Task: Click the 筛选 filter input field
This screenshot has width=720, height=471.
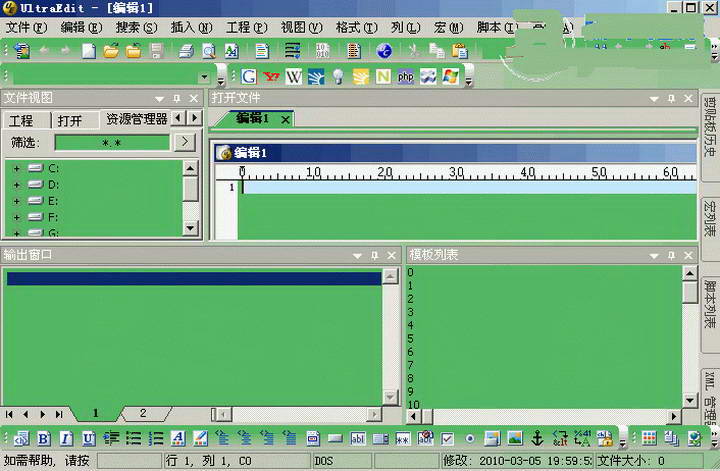Action: 111,142
